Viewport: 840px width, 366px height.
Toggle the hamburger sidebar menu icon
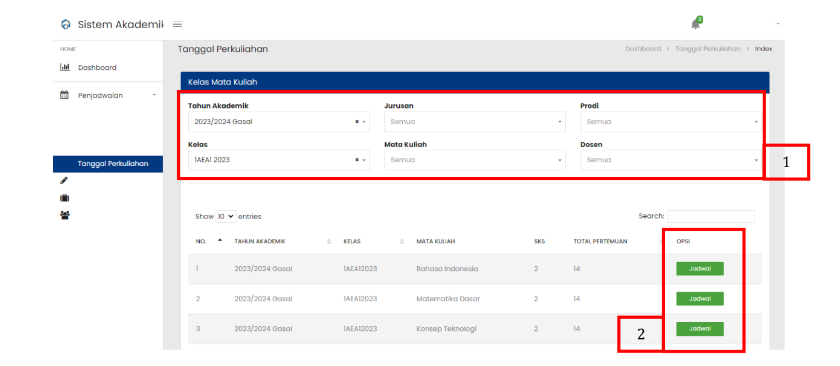click(177, 25)
